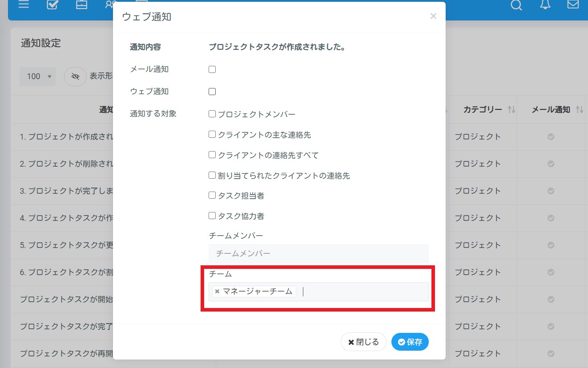588x368 pixels.
Task: Open the search magnifier icon
Action: click(516, 4)
